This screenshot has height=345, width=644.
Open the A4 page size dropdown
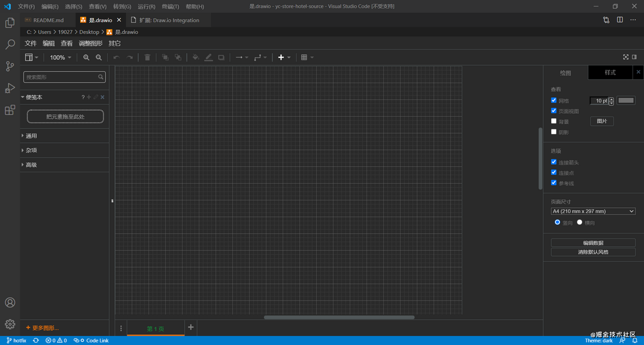(x=593, y=211)
